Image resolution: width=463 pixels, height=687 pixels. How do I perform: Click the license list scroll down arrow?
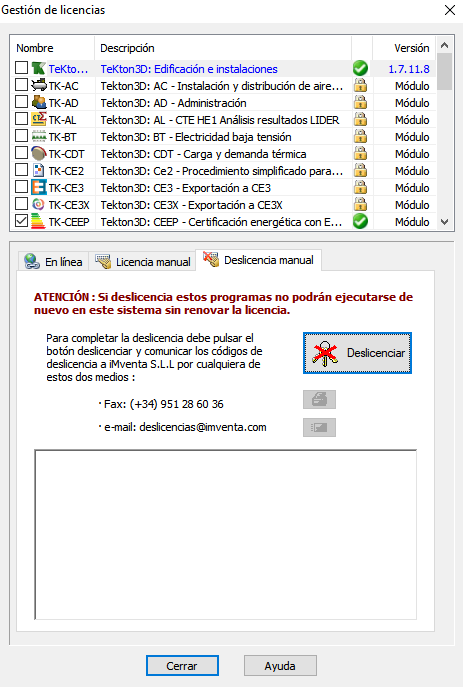click(445, 222)
